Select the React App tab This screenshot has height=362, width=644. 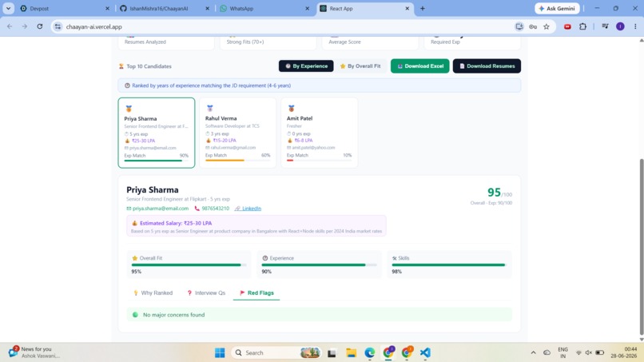pyautogui.click(x=364, y=8)
